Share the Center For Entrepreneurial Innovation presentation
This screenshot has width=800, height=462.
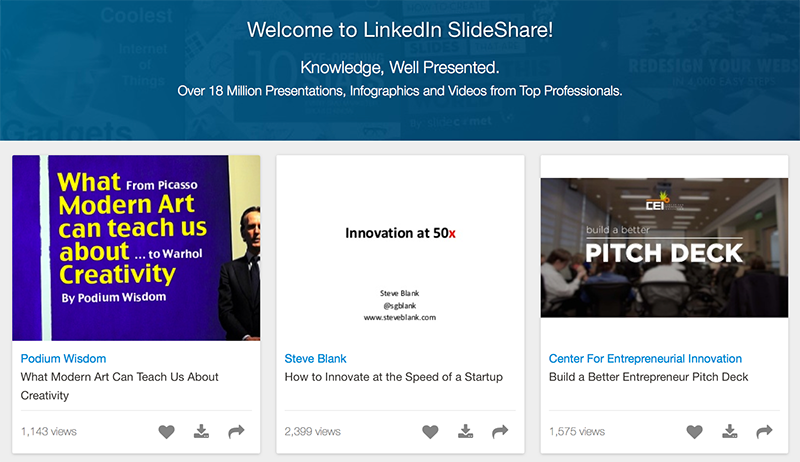click(x=764, y=432)
